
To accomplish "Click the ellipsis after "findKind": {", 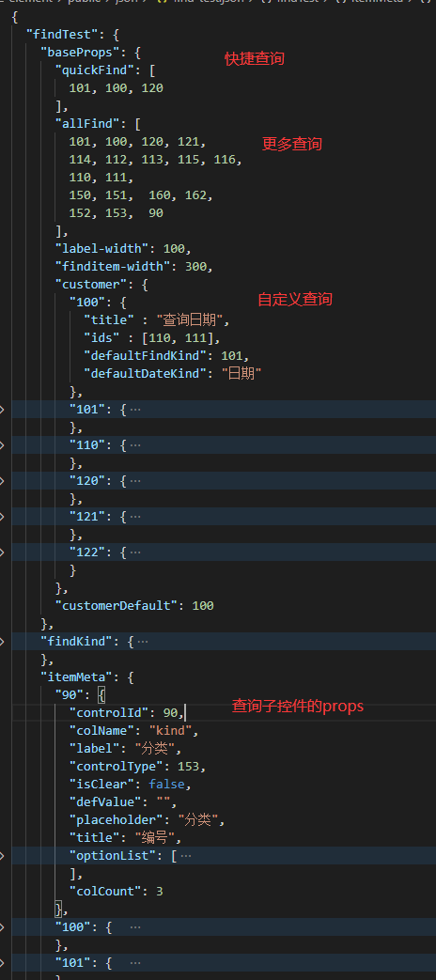I will 143,641.
